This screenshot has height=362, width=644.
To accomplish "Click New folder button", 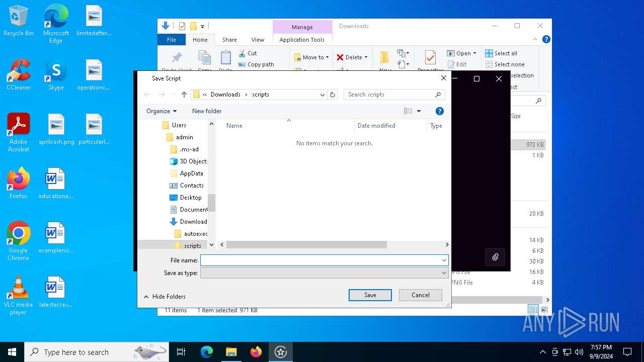I will point(207,111).
